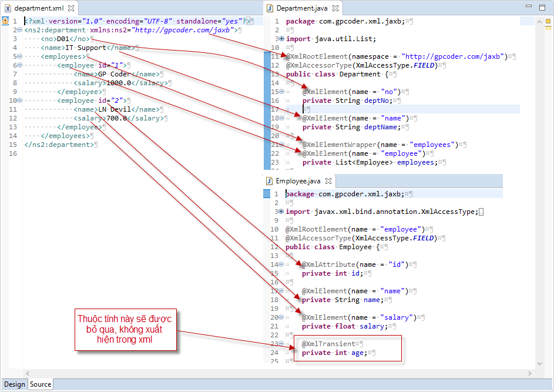The image size is (554, 392).
Task: Collapse the employee id="2" element
Action: coord(19,100)
